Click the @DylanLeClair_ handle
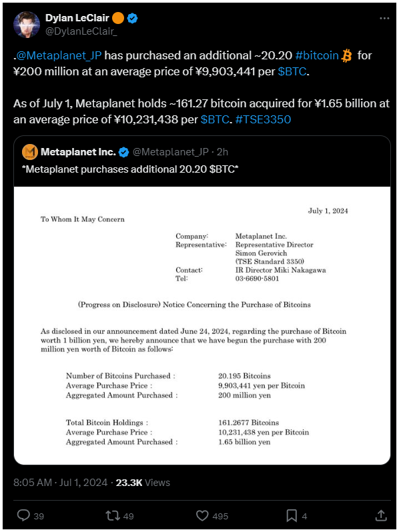 (81, 31)
